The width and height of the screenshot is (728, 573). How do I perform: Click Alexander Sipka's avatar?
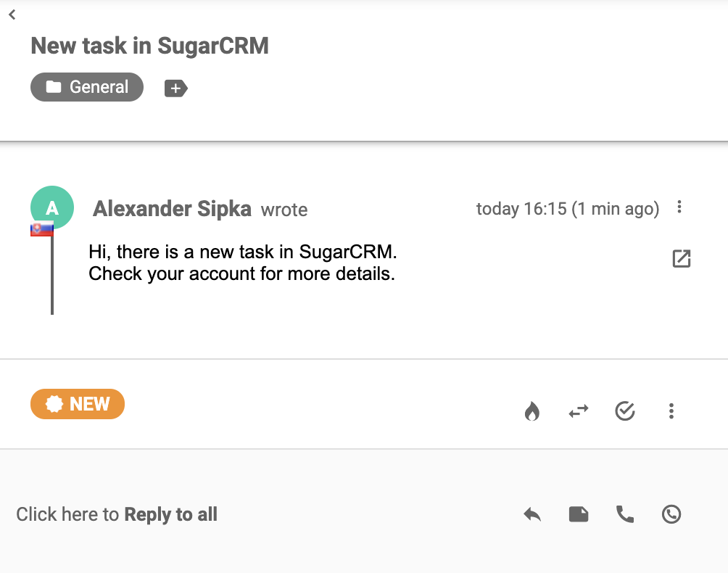(x=51, y=207)
